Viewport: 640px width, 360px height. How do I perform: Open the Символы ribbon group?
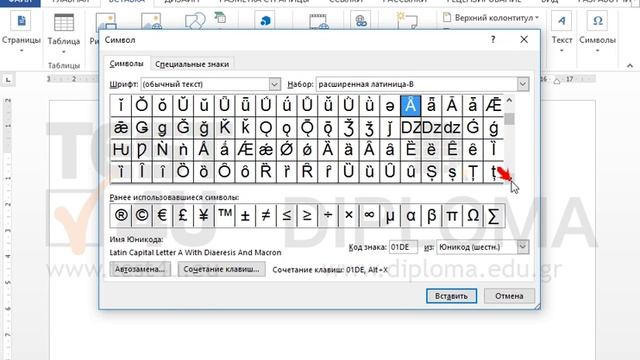[597, 33]
